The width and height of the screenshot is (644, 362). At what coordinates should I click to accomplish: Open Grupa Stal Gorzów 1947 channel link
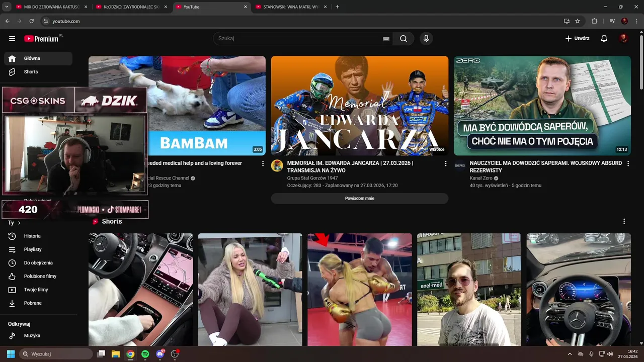312,178
